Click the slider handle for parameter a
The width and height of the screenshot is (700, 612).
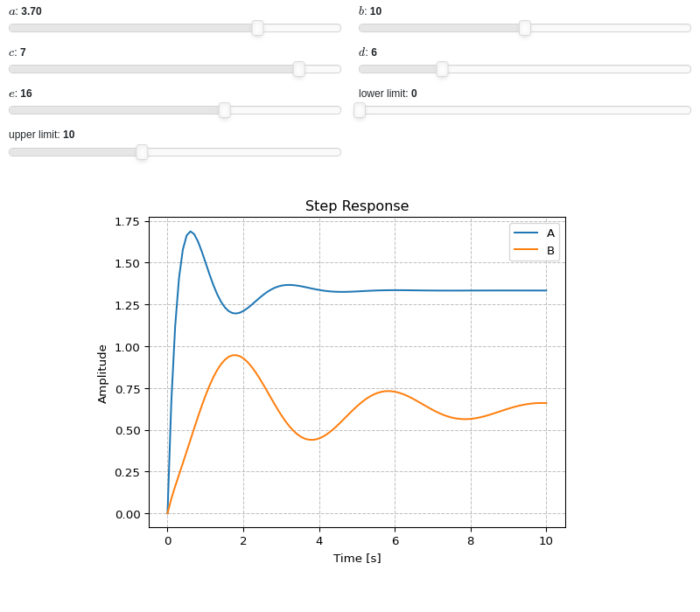click(x=257, y=28)
